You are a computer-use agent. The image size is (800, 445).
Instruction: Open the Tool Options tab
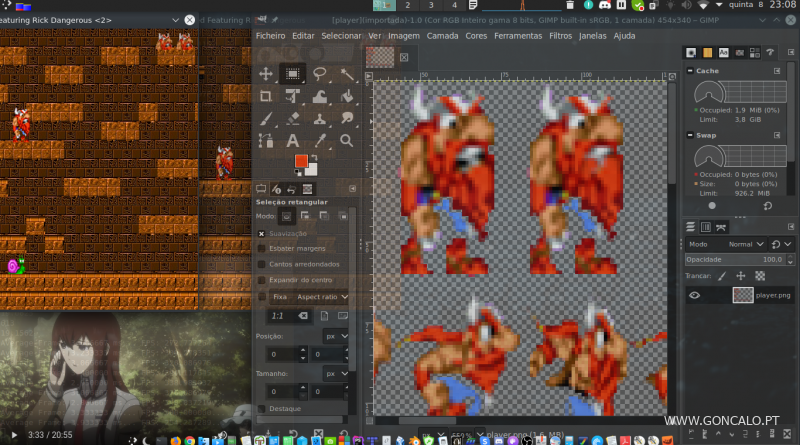(261, 189)
